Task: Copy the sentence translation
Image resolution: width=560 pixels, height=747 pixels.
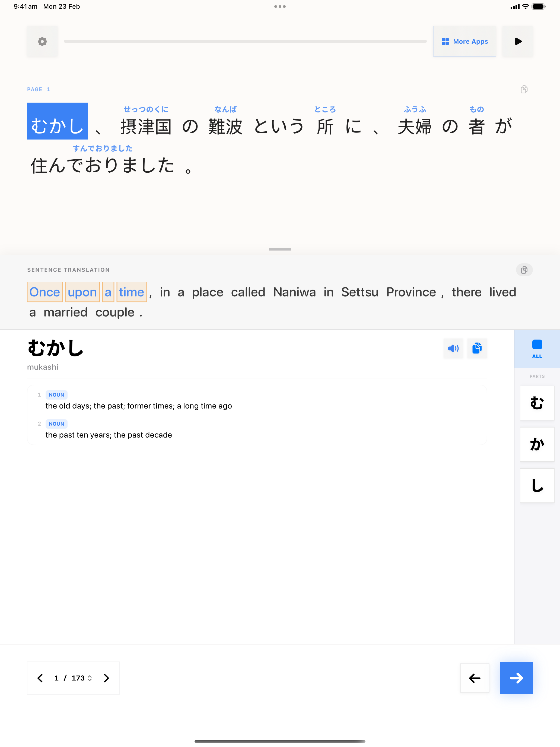Action: click(524, 270)
